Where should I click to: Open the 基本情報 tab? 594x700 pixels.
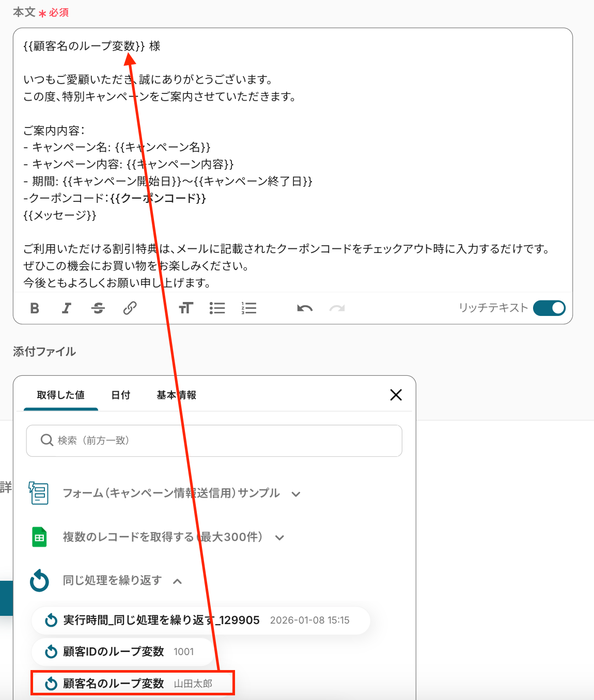coord(177,395)
